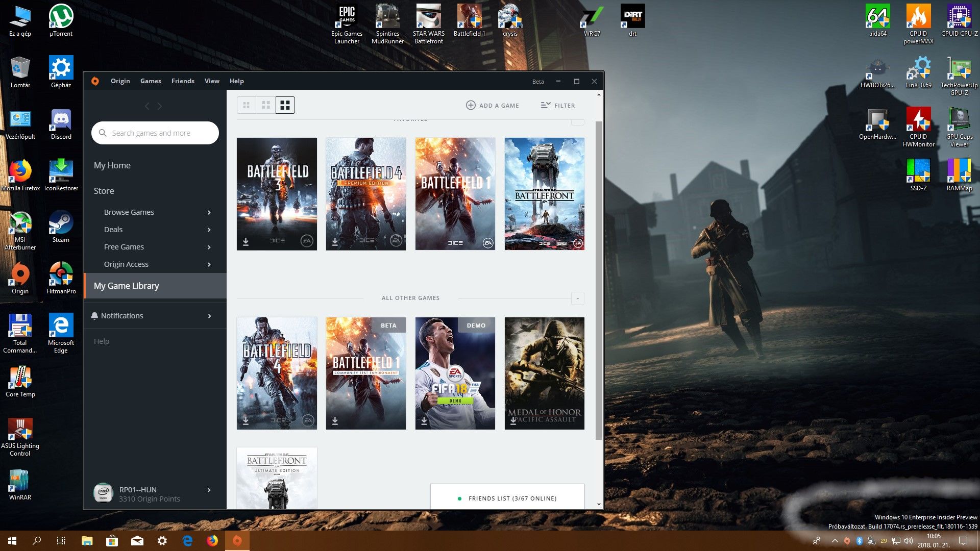The height and width of the screenshot is (551, 980).
Task: Open the game library Filter
Action: [557, 105]
